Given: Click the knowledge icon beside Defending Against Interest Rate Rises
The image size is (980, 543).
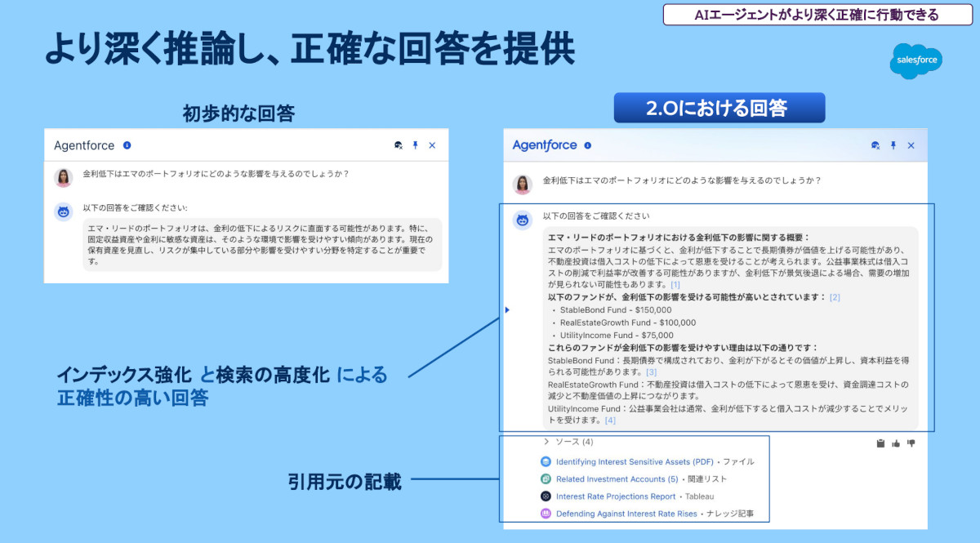Looking at the screenshot, I should 546,514.
